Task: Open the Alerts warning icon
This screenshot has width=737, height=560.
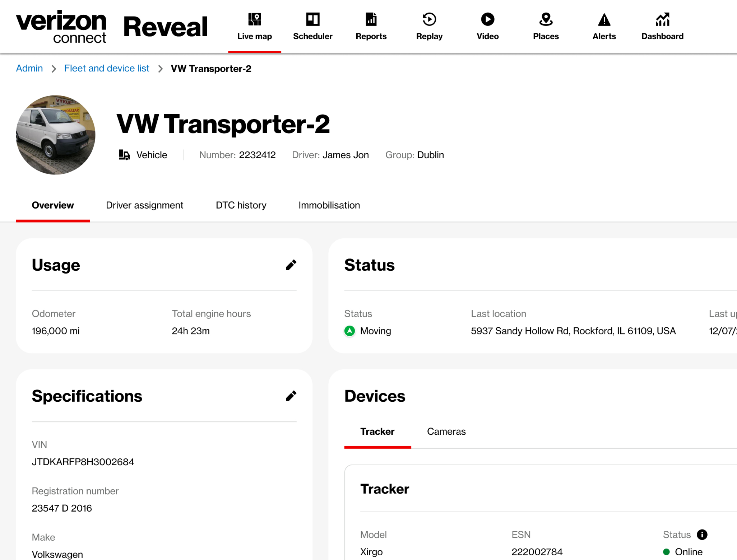Action: [604, 19]
